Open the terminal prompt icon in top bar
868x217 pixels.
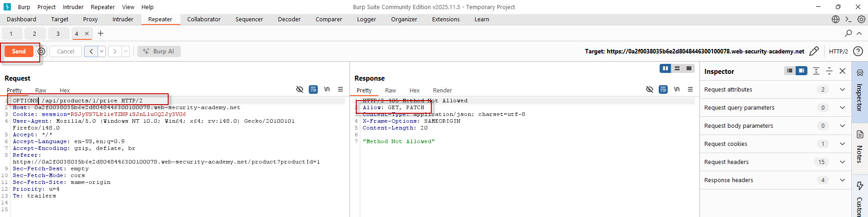pos(848,19)
